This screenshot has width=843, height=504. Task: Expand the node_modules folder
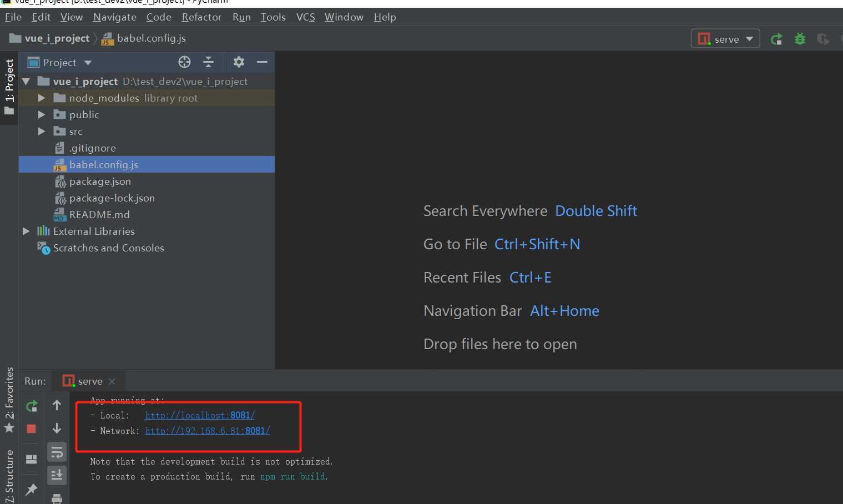[x=42, y=98]
